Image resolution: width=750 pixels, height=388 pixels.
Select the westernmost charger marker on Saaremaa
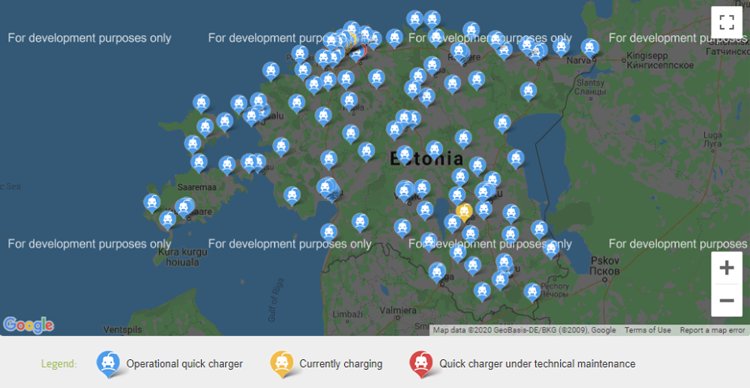152,203
